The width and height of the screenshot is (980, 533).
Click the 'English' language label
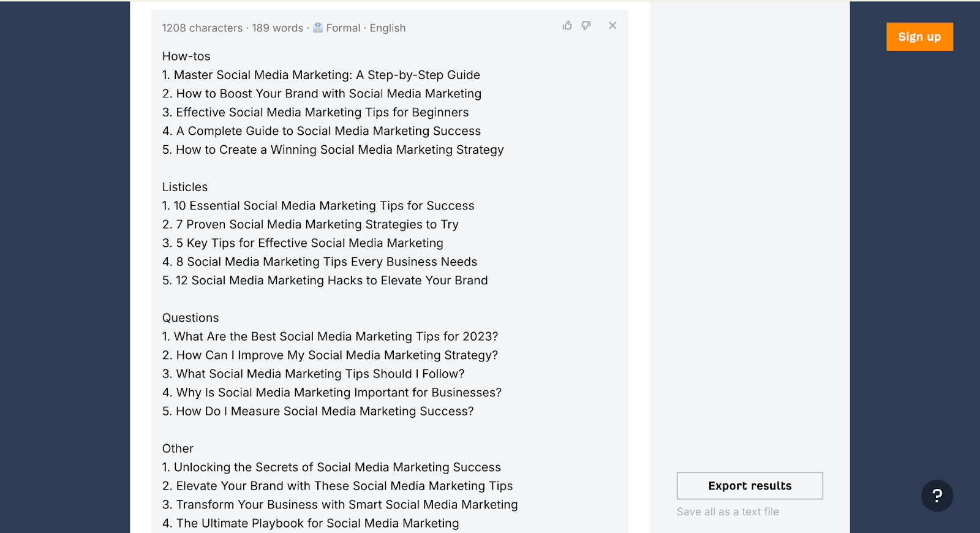(x=388, y=28)
